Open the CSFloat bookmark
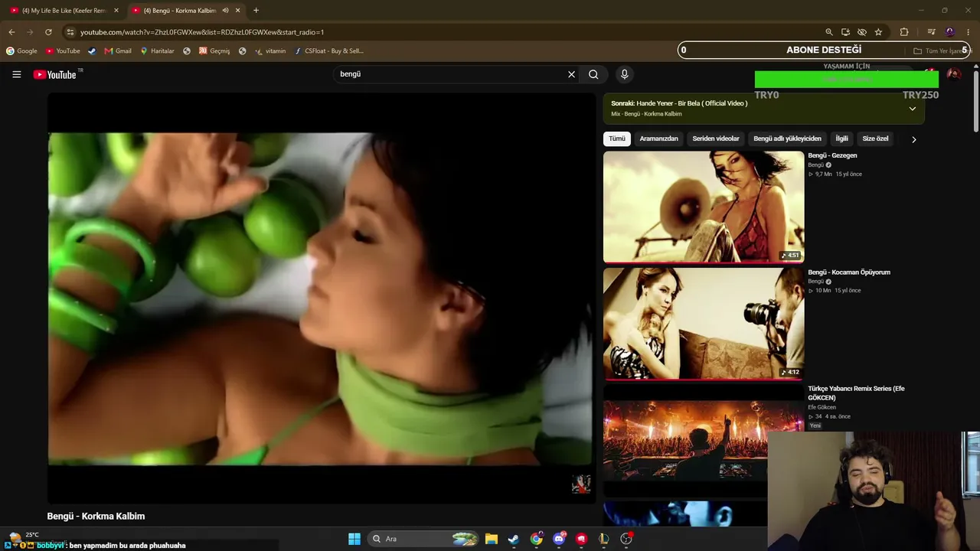 (x=329, y=51)
